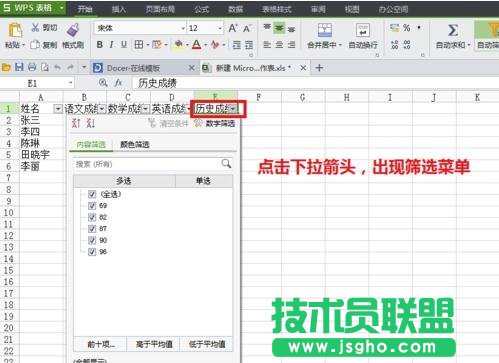The width and height of the screenshot is (499, 363).
Task: Click the Print icon in quick toolbar
Action: [32, 68]
